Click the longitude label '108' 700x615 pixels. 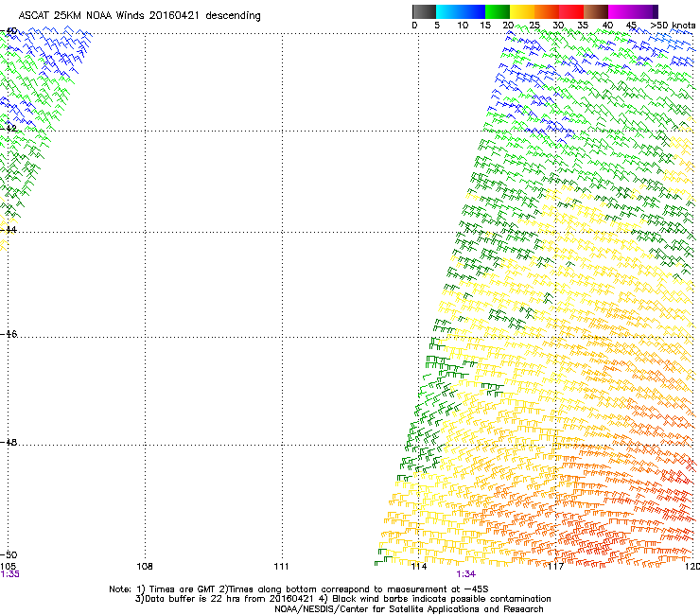[144, 567]
